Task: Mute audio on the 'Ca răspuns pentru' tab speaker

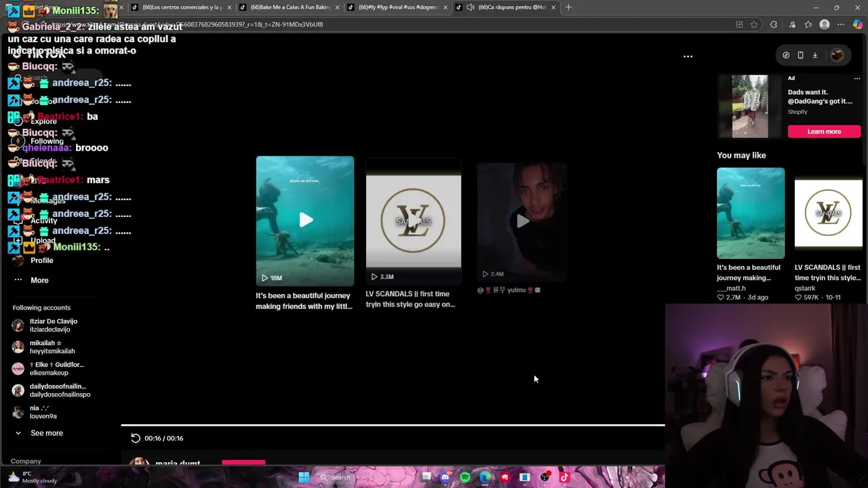Action: (471, 7)
